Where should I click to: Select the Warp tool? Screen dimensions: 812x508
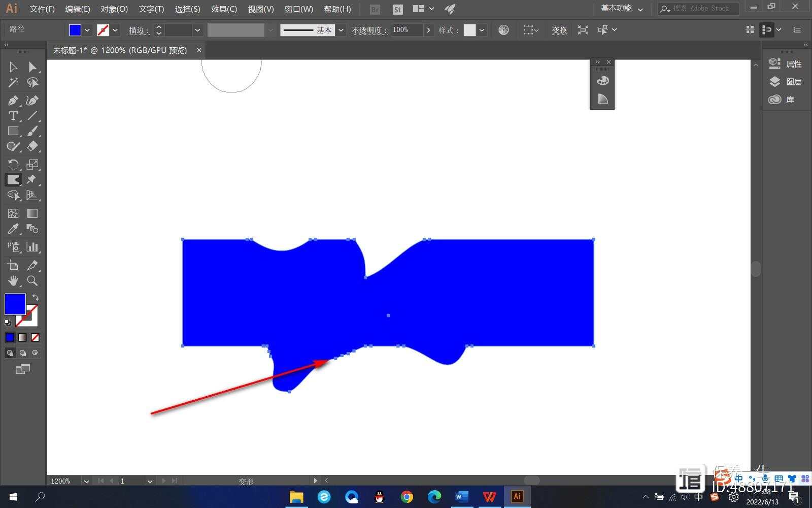[13, 180]
